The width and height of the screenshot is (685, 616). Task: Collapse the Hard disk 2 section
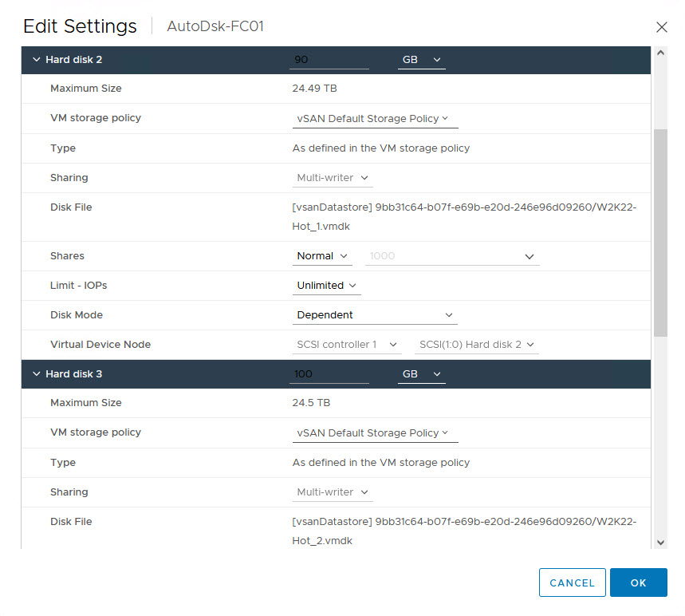[36, 60]
